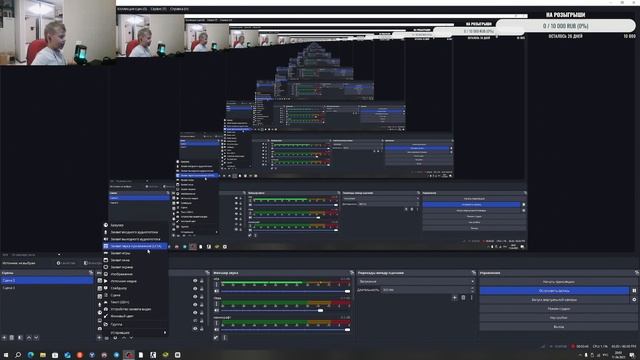Select Изображение from the source menu
The height and width of the screenshot is (360, 640).
click(x=135, y=274)
